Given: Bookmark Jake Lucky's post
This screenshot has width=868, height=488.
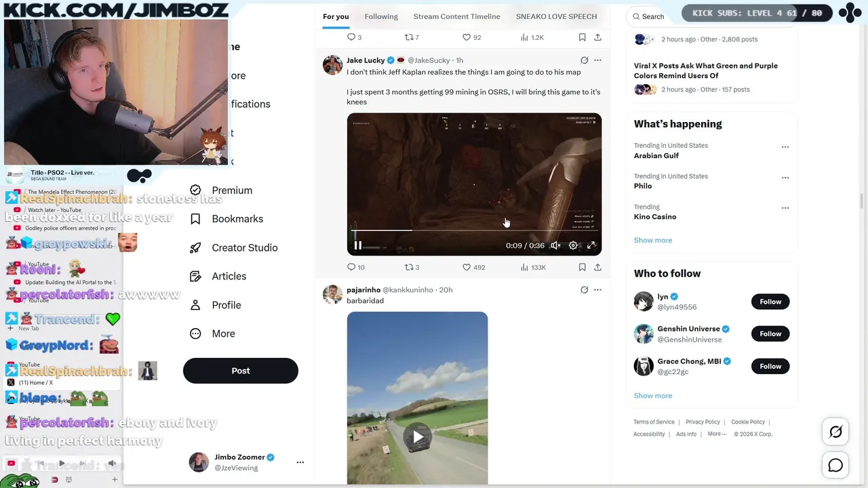Looking at the screenshot, I should [582, 268].
